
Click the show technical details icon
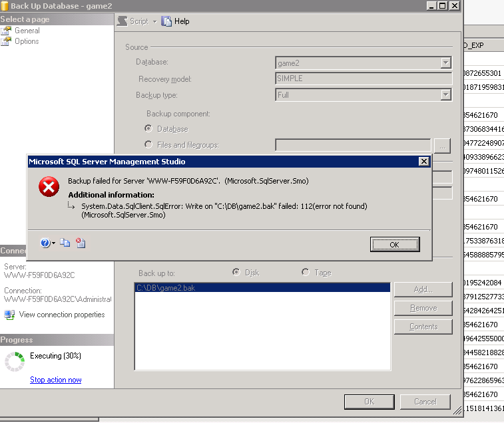coord(81,243)
